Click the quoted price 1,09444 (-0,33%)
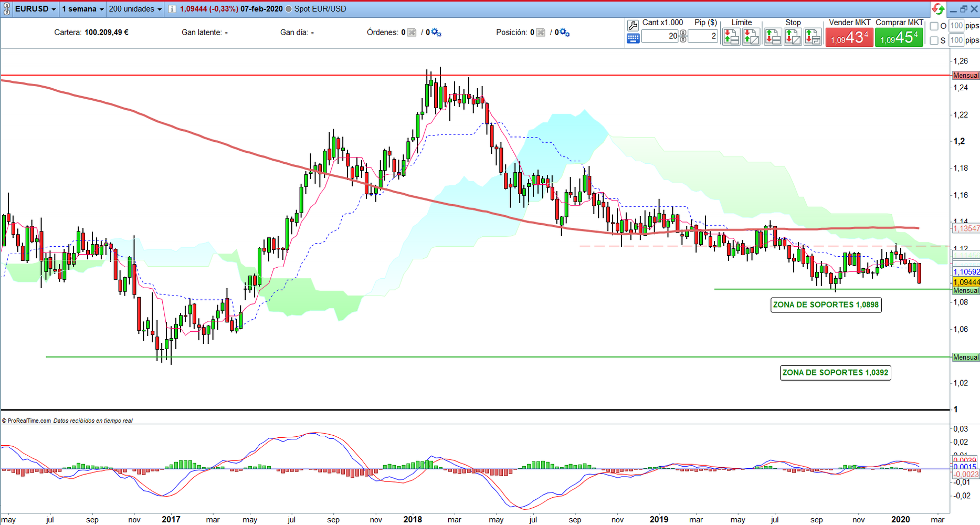 point(209,9)
